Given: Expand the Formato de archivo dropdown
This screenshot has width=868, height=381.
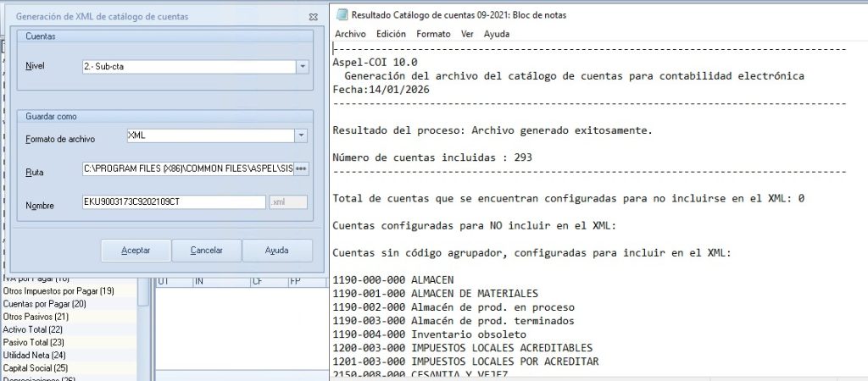Looking at the screenshot, I should 301,136.
